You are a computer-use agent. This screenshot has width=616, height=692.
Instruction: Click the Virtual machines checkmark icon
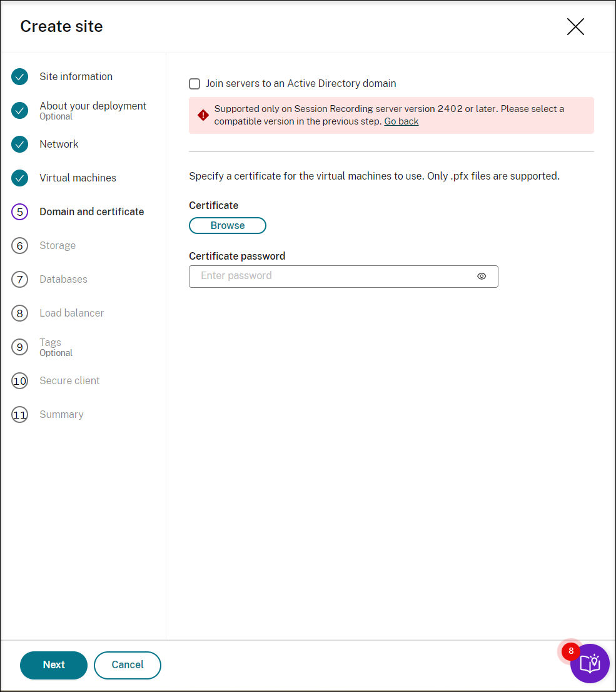[20, 178]
